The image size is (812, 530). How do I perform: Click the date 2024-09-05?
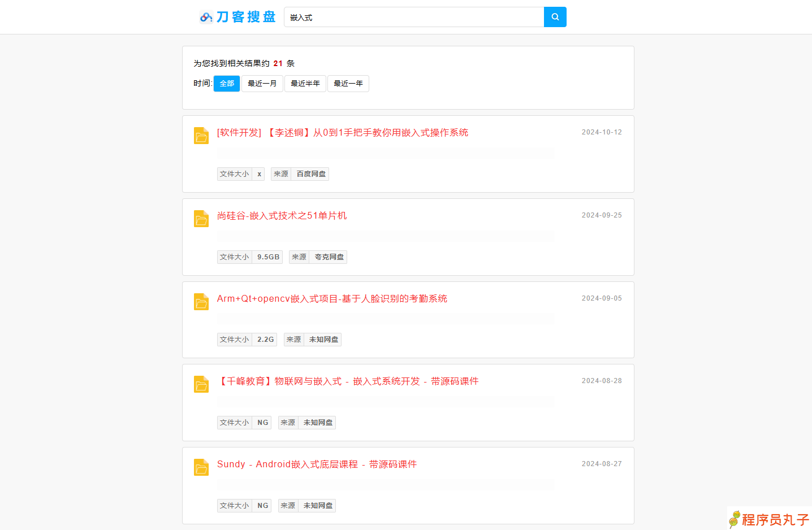602,298
